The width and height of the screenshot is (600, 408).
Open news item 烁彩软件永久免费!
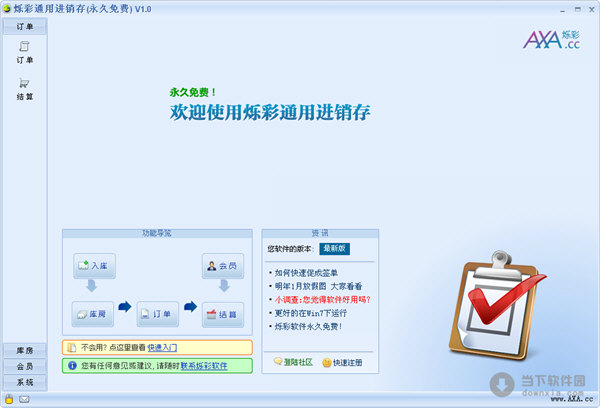(x=308, y=326)
